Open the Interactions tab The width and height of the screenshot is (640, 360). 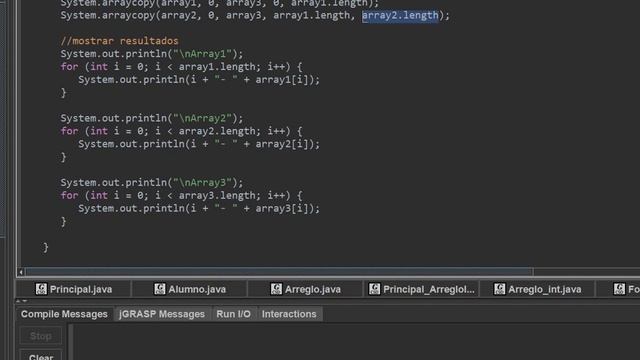click(x=289, y=314)
